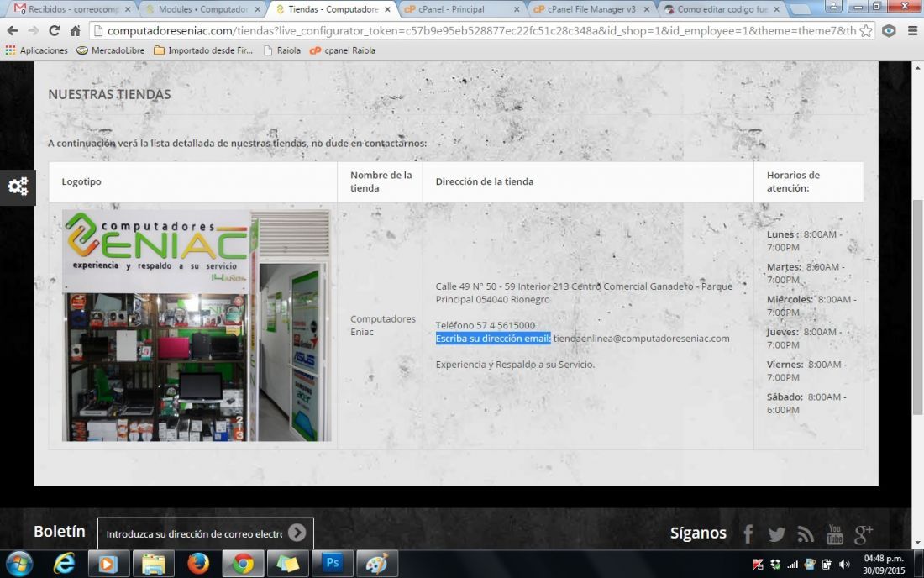Click the taskbar clock showing 04:48 p.m.
This screenshot has height=578, width=924.
(x=884, y=564)
